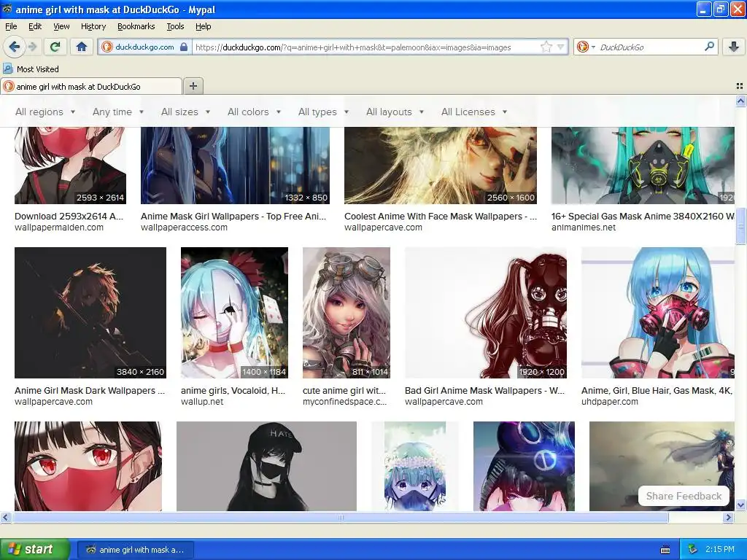Open the 1332 × 850 blue-haired thumbnail
The width and height of the screenshot is (747, 560).
pos(235,166)
